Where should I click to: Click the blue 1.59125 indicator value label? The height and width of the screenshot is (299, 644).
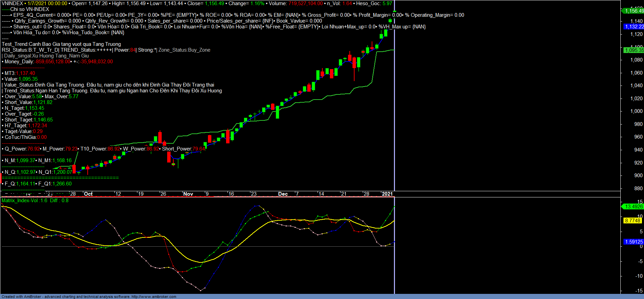[x=634, y=242]
